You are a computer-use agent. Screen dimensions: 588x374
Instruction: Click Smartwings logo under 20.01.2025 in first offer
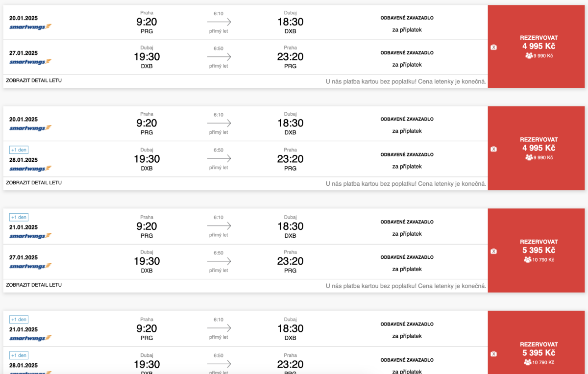point(30,27)
